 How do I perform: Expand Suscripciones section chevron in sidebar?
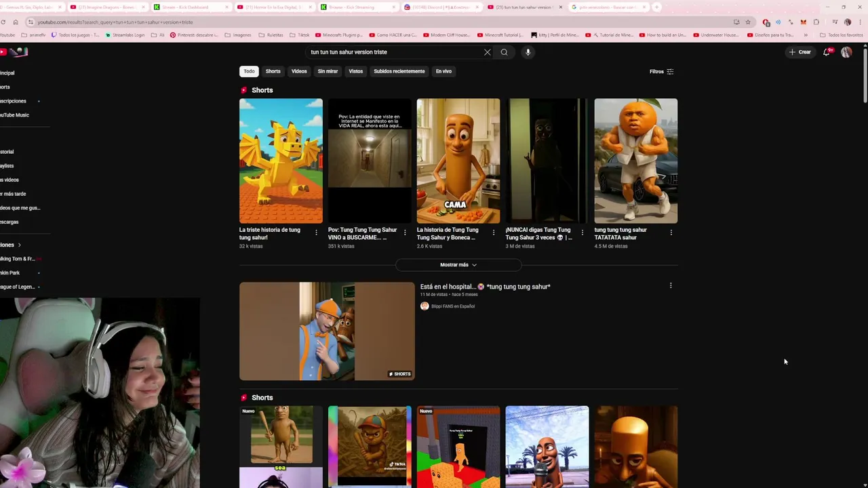coord(19,245)
